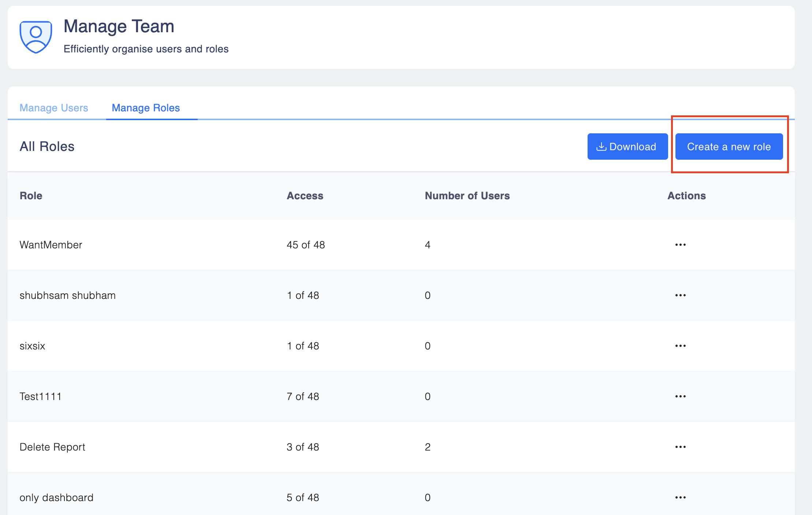Switch to Manage Users tab
Image resolution: width=812 pixels, height=515 pixels.
point(54,108)
